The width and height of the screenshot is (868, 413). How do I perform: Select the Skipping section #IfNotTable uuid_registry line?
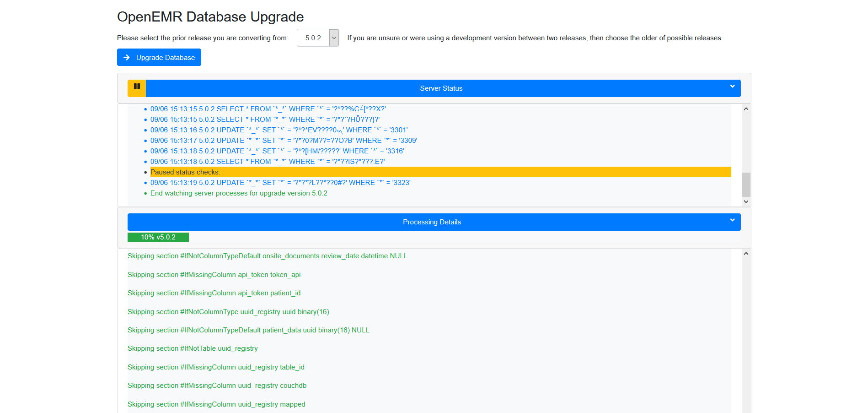click(x=192, y=348)
